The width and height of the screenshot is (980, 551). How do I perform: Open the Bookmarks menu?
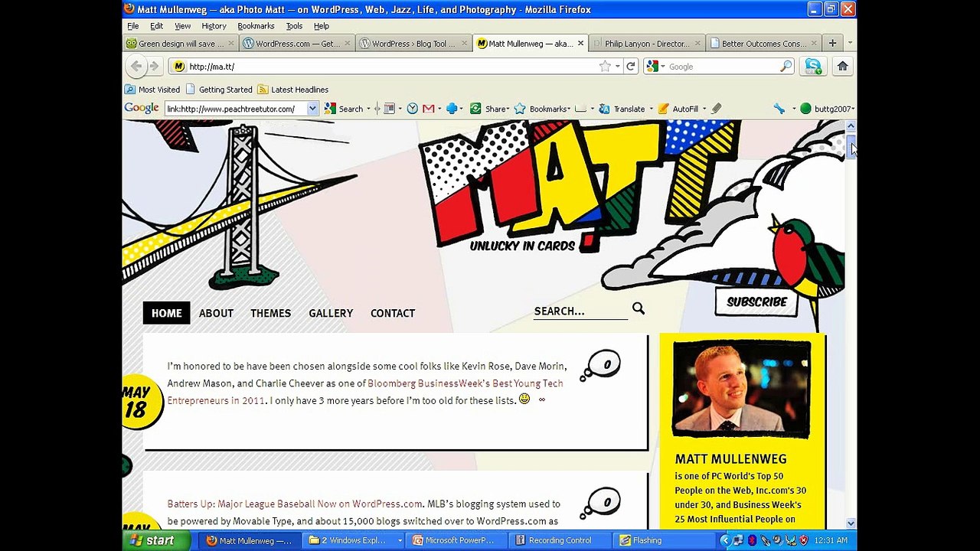pyautogui.click(x=256, y=26)
